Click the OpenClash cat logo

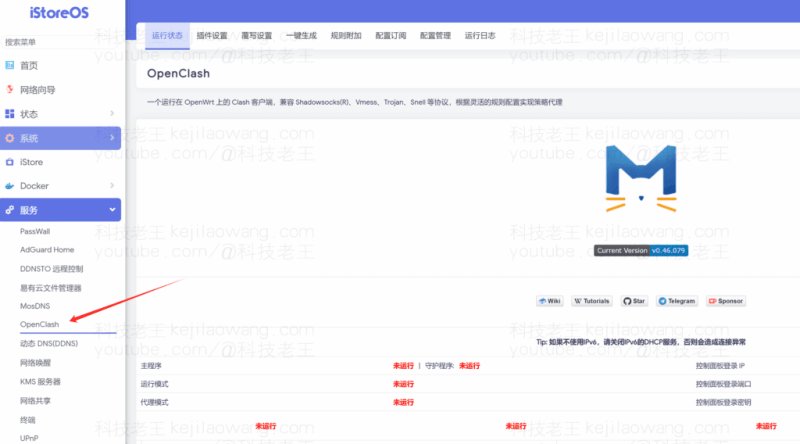[x=641, y=178]
